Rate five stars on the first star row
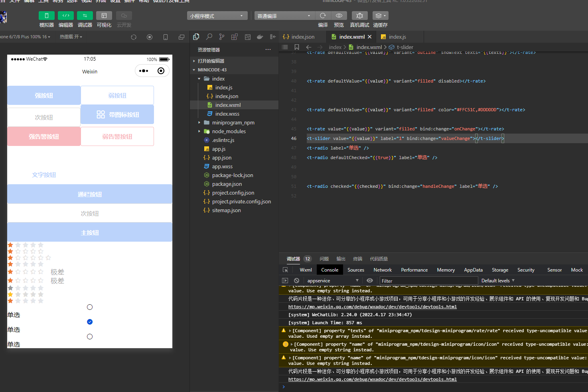This screenshot has width=588, height=392. 41,244
